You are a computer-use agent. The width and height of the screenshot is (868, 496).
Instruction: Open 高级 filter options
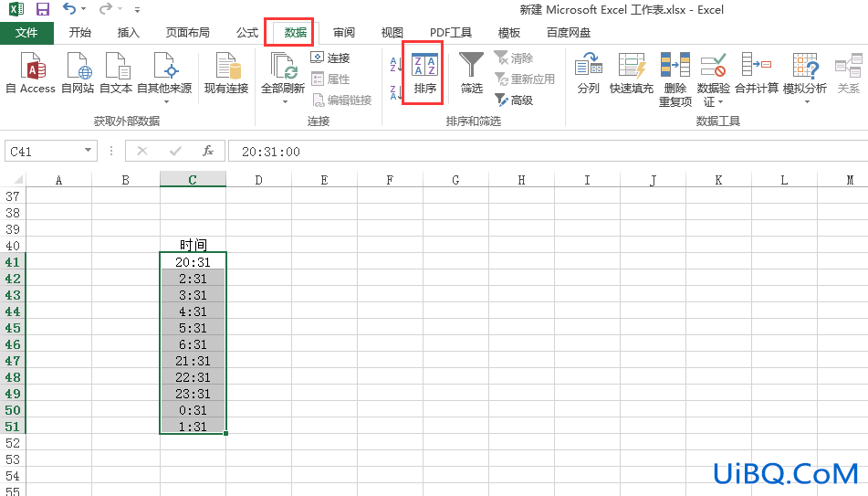(x=514, y=100)
